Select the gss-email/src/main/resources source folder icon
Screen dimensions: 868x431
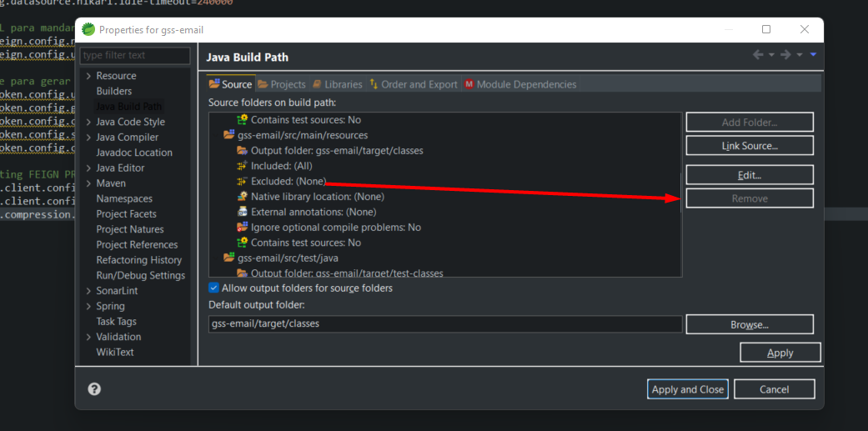point(229,135)
